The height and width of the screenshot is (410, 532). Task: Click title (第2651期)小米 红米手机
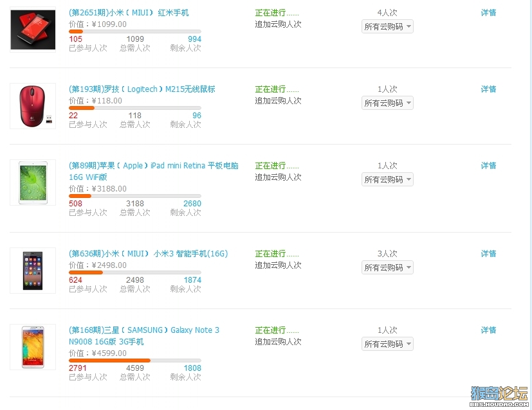(129, 13)
